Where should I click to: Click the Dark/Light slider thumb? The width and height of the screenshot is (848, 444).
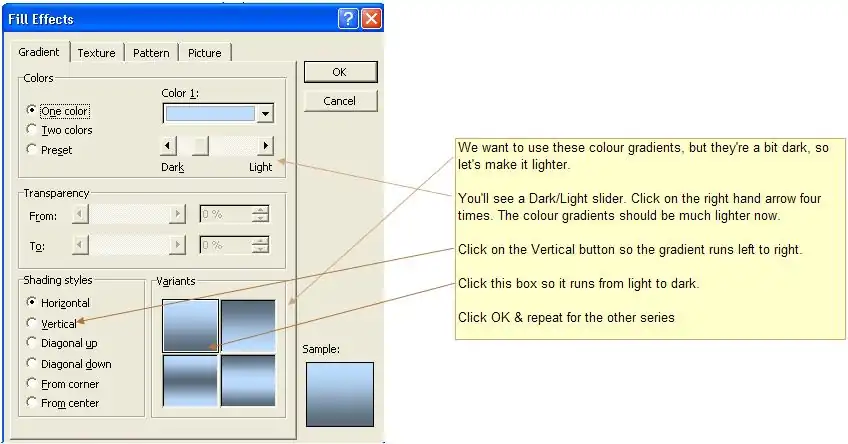tap(200, 146)
